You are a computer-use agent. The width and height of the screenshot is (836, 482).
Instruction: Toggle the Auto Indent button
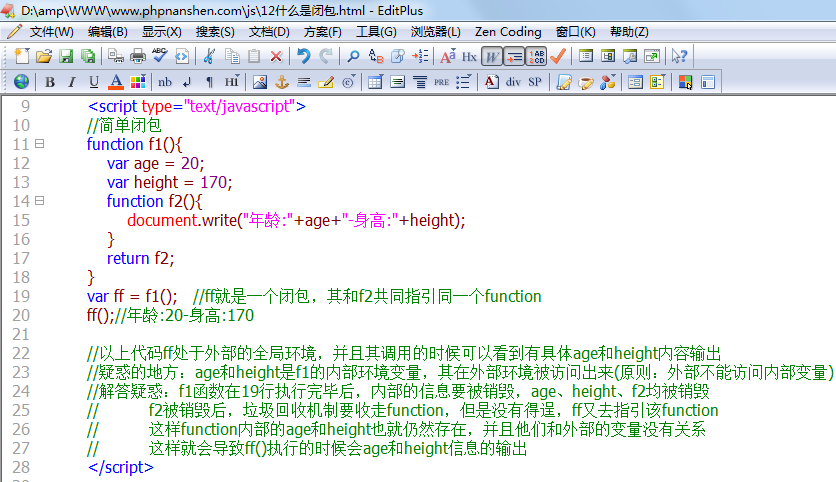pyautogui.click(x=513, y=56)
